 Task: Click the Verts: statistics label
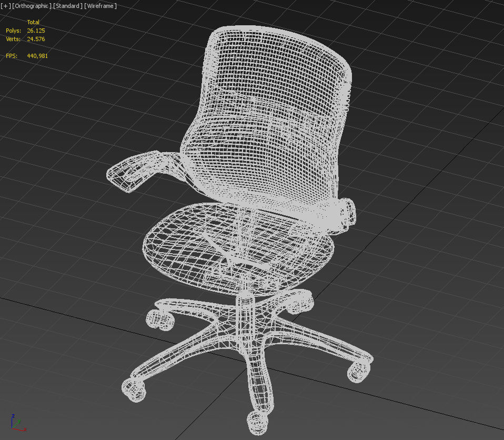point(13,39)
